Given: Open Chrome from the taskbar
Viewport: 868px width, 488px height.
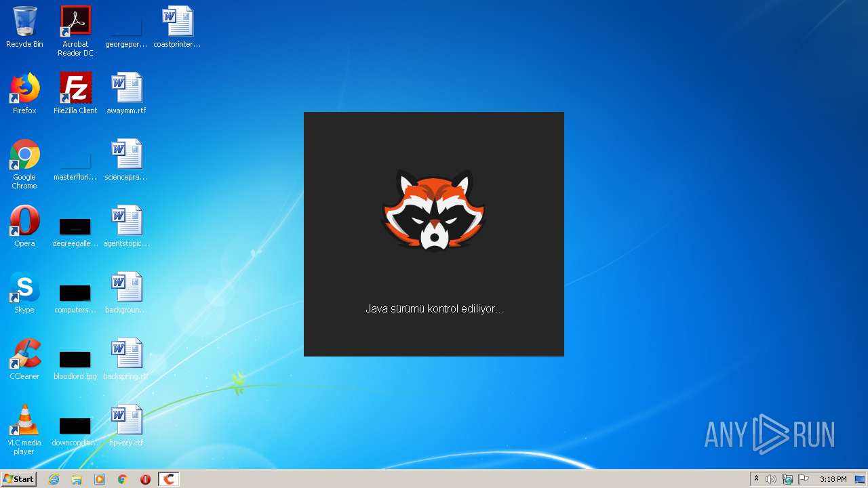Looking at the screenshot, I should [x=122, y=479].
